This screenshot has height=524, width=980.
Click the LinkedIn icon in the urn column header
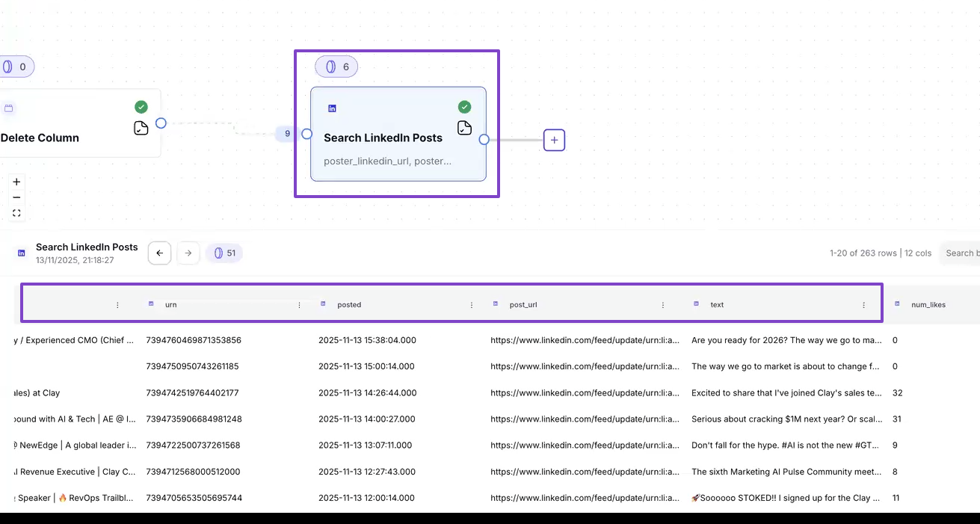click(151, 304)
